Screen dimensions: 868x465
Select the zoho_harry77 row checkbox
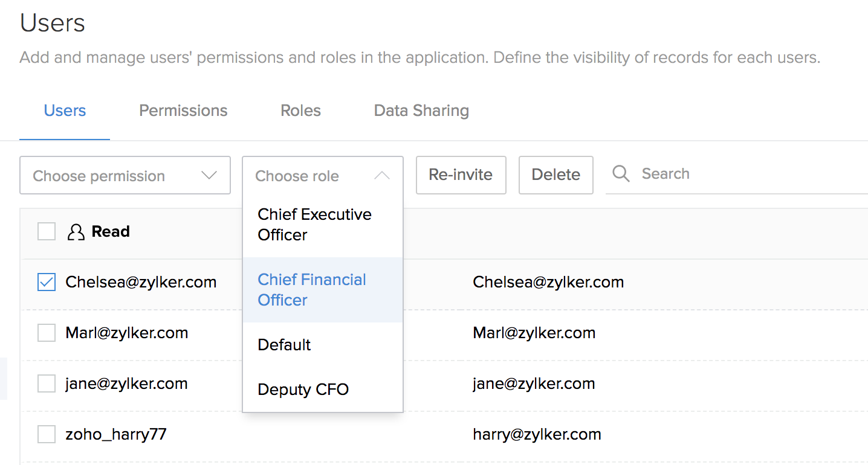47,434
